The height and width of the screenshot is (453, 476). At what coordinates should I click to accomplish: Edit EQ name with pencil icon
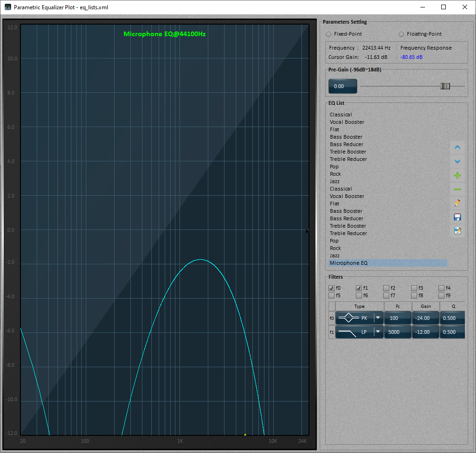click(457, 203)
